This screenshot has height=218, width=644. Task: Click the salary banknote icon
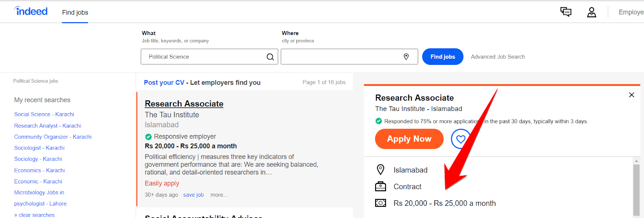point(380,203)
